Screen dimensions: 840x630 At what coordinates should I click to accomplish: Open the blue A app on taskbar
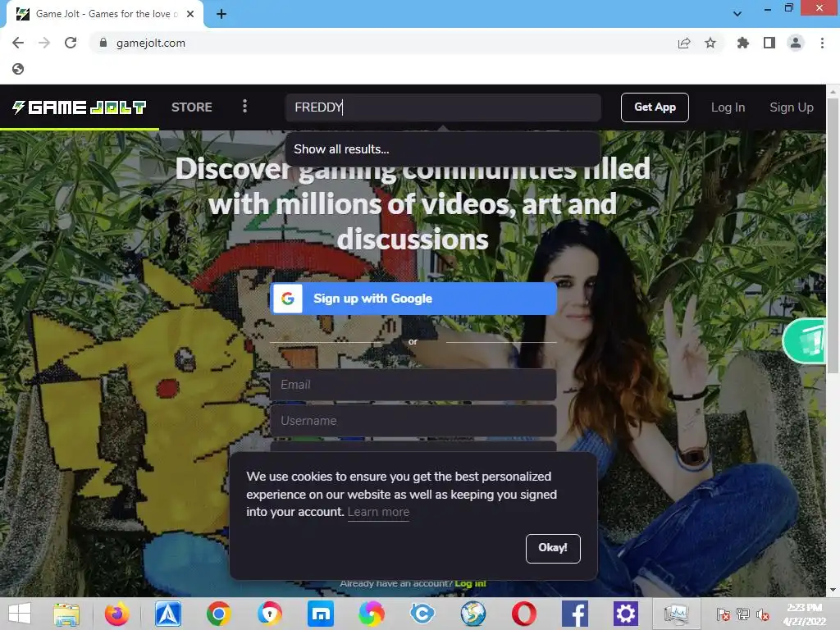[x=168, y=614]
